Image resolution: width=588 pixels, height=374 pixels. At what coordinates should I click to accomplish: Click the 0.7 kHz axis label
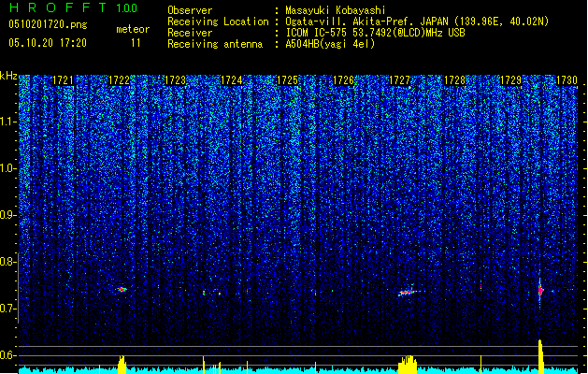click(7, 309)
